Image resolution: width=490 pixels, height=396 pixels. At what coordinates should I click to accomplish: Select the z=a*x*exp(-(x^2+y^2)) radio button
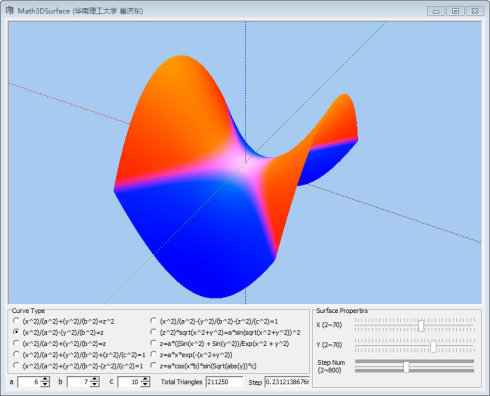click(x=153, y=354)
